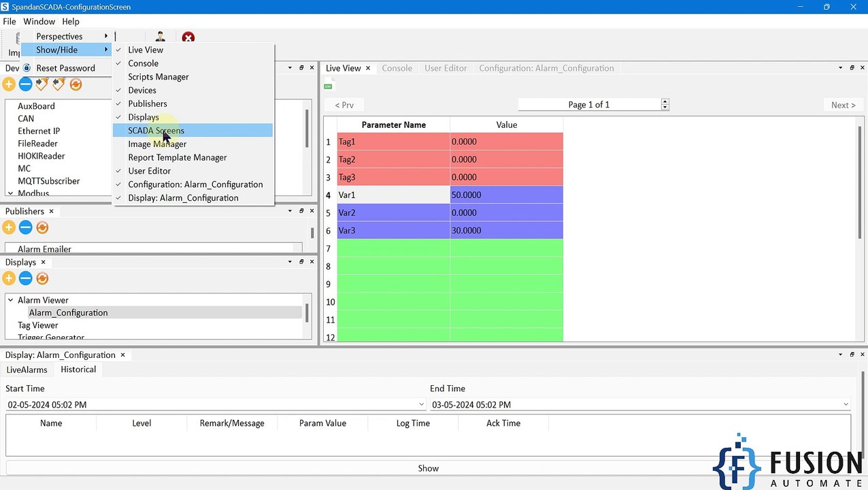Open the Perspectives submenu
The height and width of the screenshot is (490, 868).
(x=67, y=36)
